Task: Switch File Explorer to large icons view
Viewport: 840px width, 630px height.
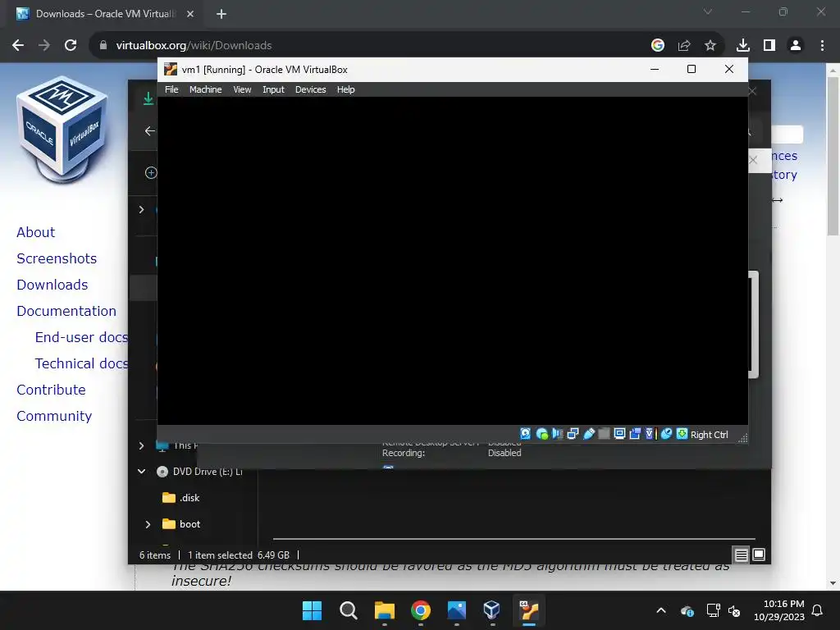Action: 759,555
